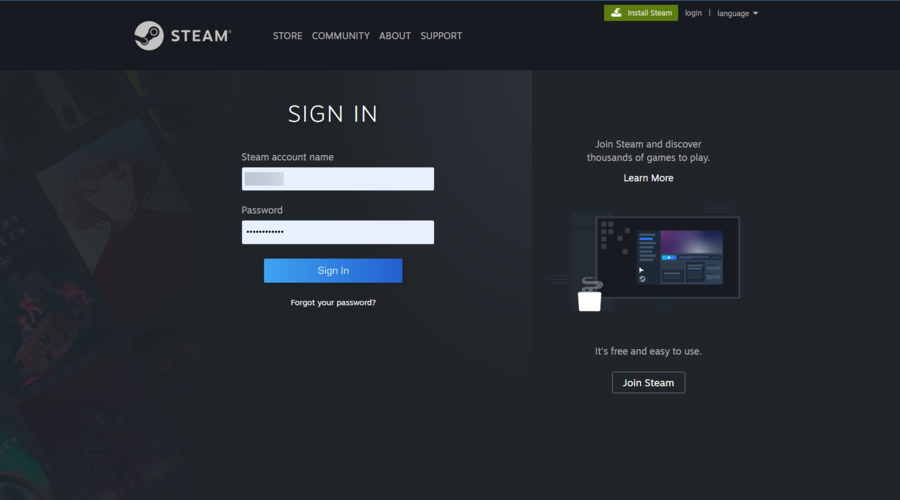900x500 pixels.
Task: Expand the language dropdown
Action: tap(737, 13)
